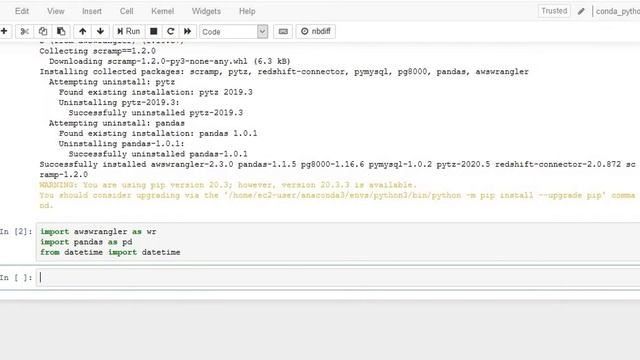Open the cell type Code dropdown
The height and width of the screenshot is (360, 640).
pyautogui.click(x=233, y=32)
